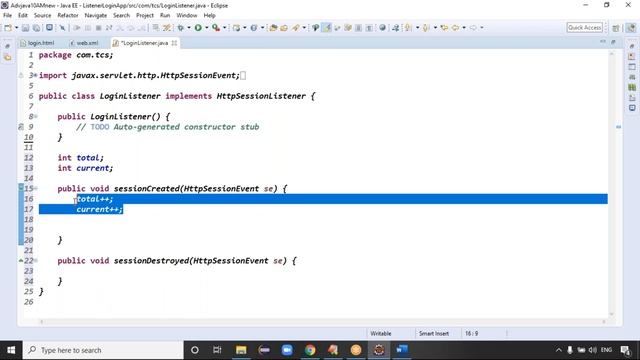Click 'Writable' in the status bar
This screenshot has height=360, width=640.
381,333
